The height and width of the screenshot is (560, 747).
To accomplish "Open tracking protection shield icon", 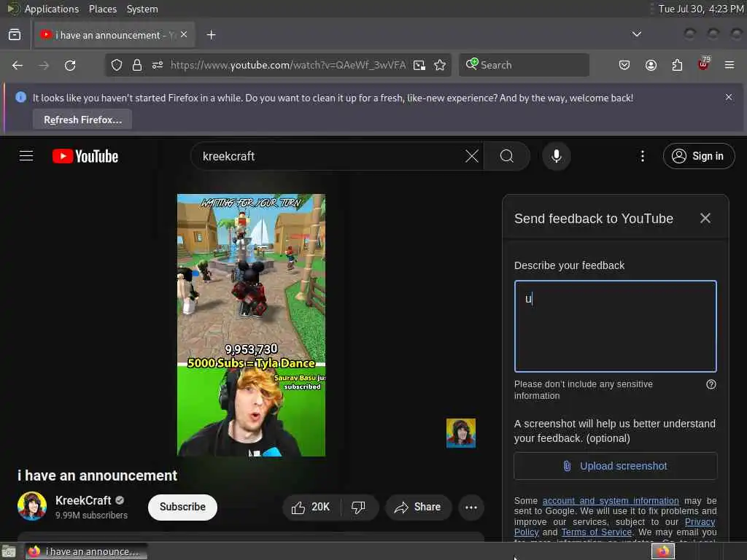I will 117,65.
